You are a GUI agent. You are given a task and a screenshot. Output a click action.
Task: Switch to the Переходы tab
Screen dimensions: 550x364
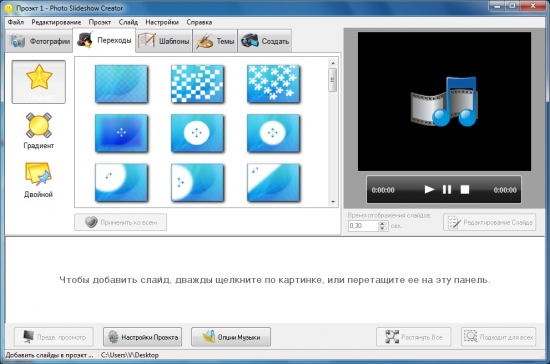coord(104,41)
